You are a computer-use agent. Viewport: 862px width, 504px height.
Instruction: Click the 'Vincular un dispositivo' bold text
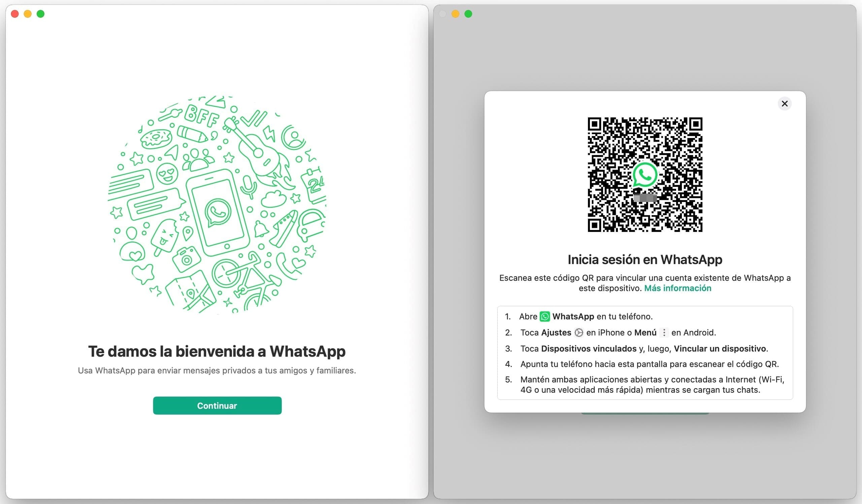(720, 349)
